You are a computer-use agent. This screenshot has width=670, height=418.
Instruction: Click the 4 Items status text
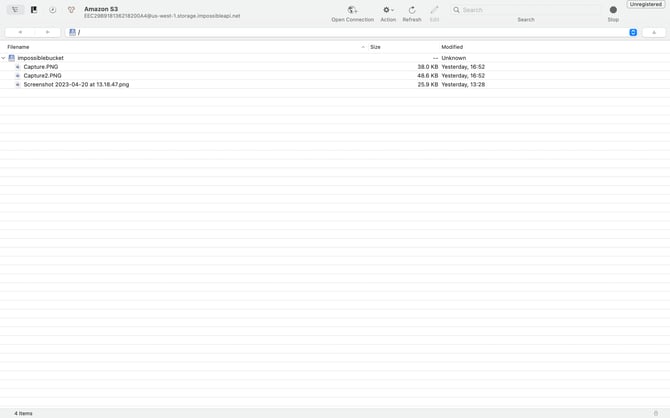pyautogui.click(x=23, y=413)
